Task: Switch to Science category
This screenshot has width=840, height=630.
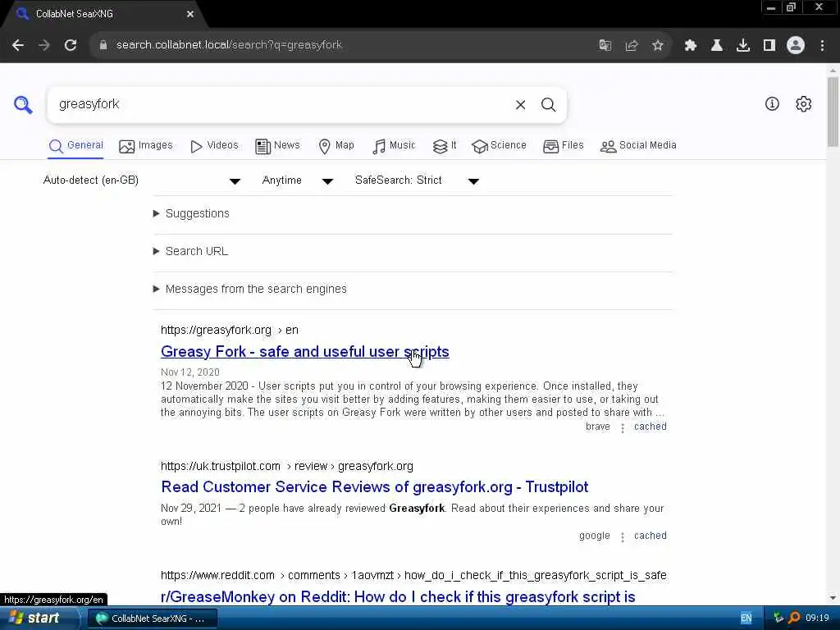Action: click(x=500, y=146)
